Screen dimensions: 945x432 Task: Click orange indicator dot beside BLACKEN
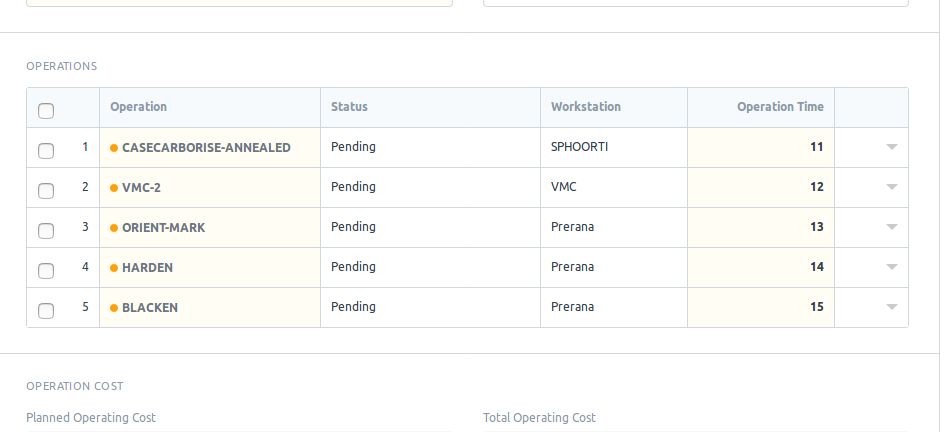(x=114, y=308)
